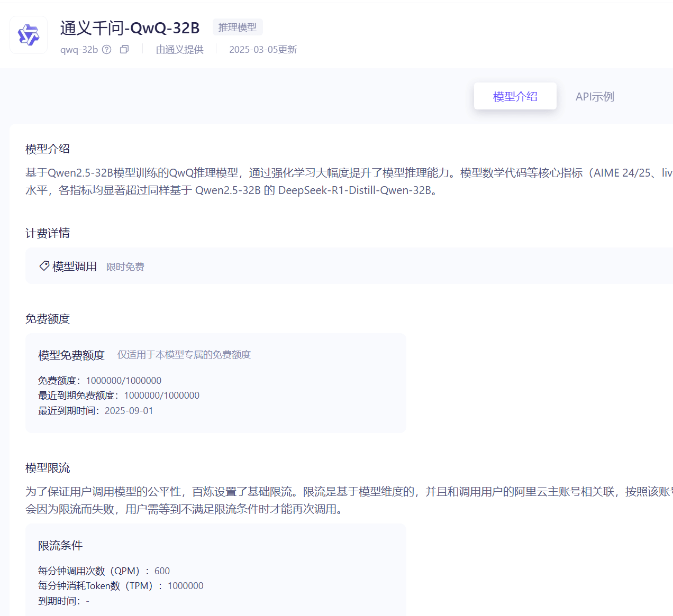Click the 最近到期免费额度 value row
673x616 pixels.
click(119, 396)
